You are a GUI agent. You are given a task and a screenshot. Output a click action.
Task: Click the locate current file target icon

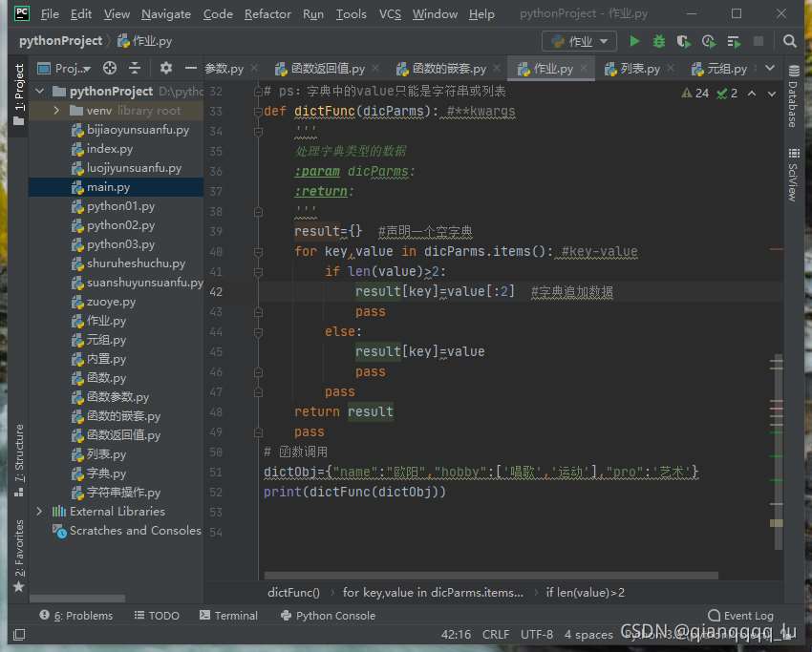110,69
